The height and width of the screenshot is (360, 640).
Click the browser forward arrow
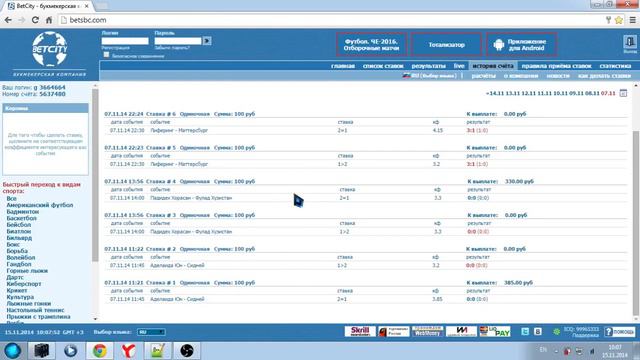22,20
